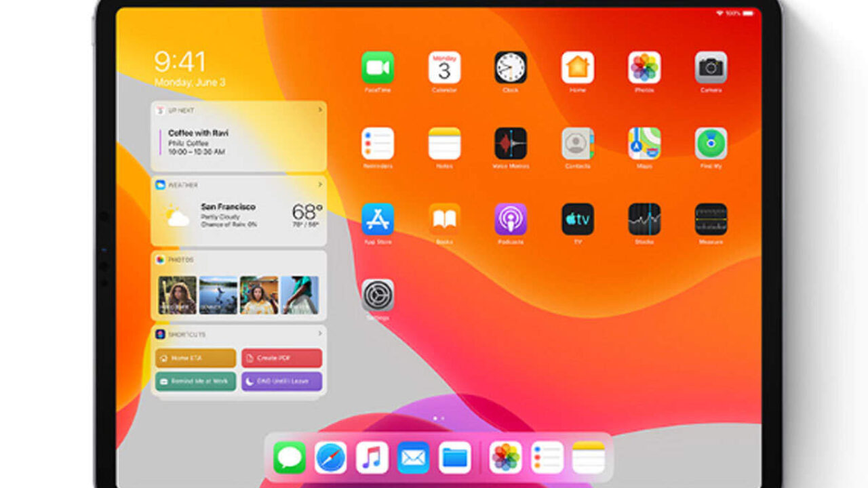Screen dimensions: 868x488
Task: Expand the Shortcuts widget chevron
Action: (x=319, y=334)
